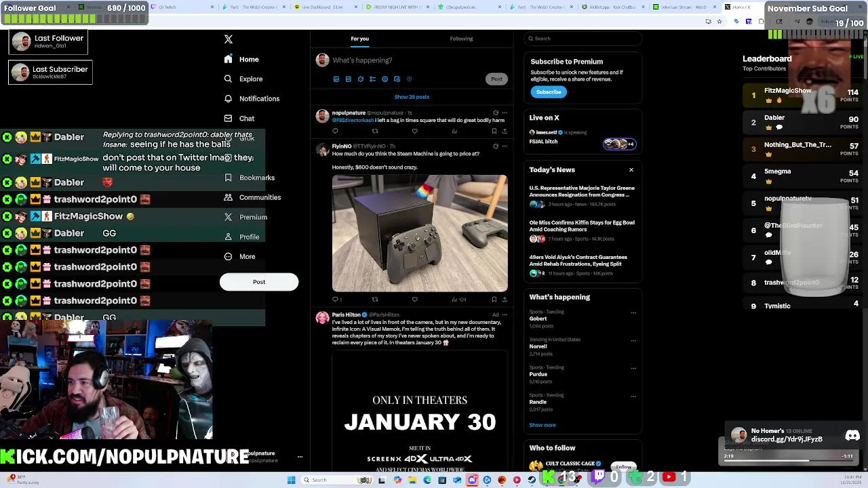Switch to the For you tab
Image resolution: width=868 pixels, height=488 pixels.
[359, 39]
